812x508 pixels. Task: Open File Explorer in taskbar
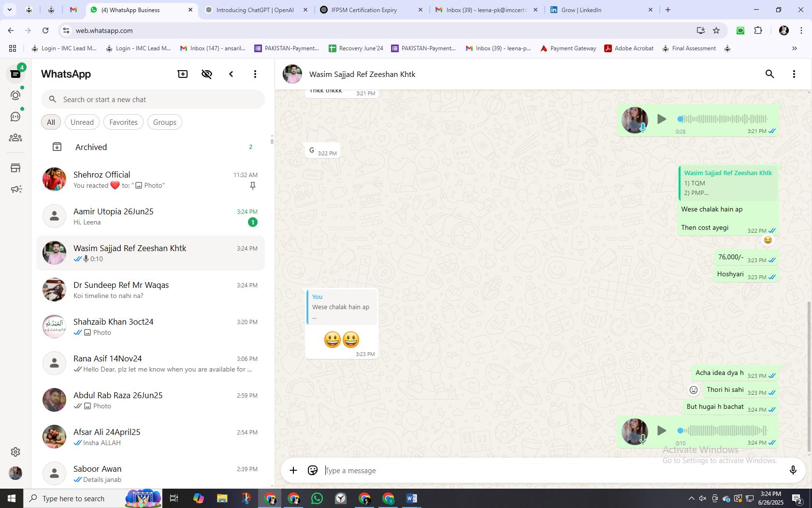point(222,498)
